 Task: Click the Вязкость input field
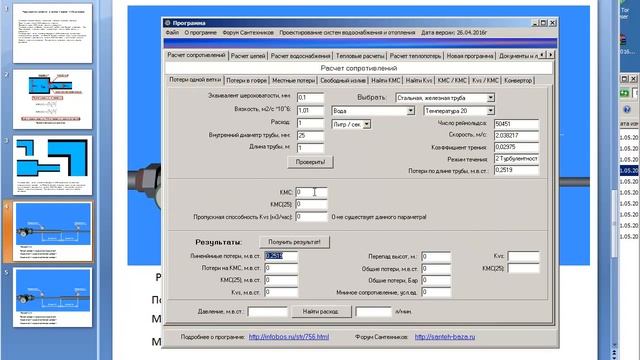click(x=310, y=111)
